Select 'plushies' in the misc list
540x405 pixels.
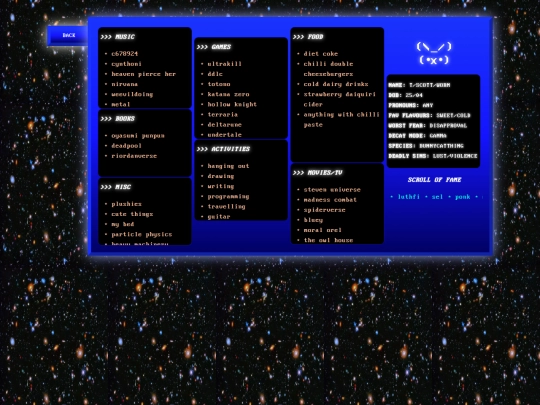[x=126, y=204]
